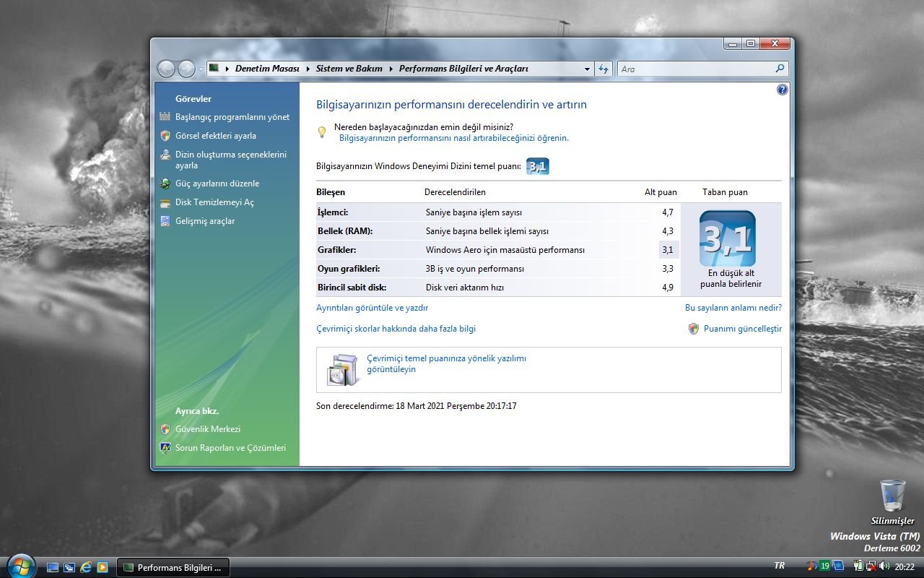Expand the arrow after Sistem ve Bakım

[390, 69]
